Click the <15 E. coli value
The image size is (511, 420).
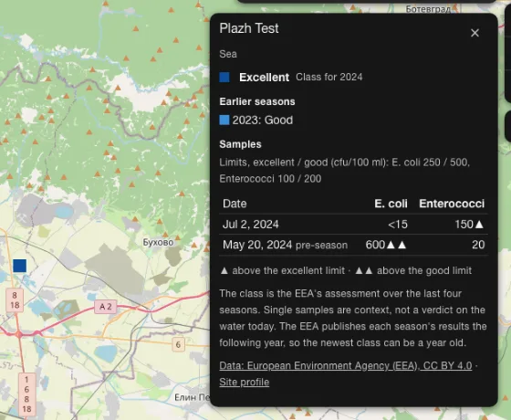point(398,225)
